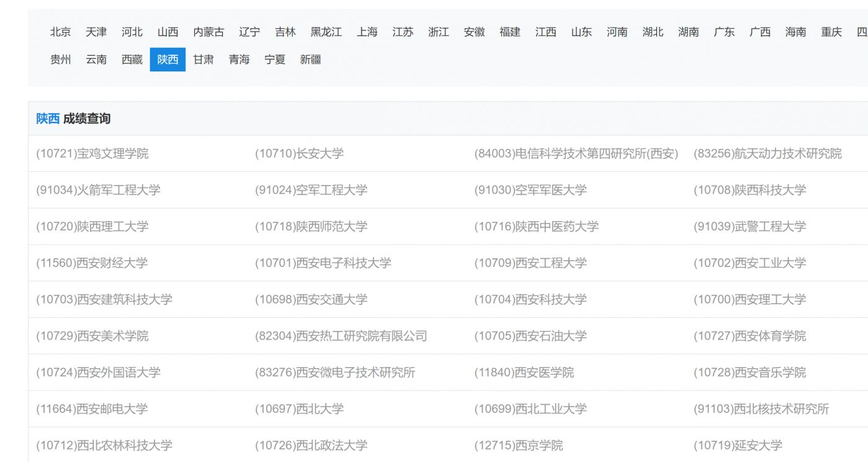Choose the 青海 tab
868x462 pixels.
(239, 60)
